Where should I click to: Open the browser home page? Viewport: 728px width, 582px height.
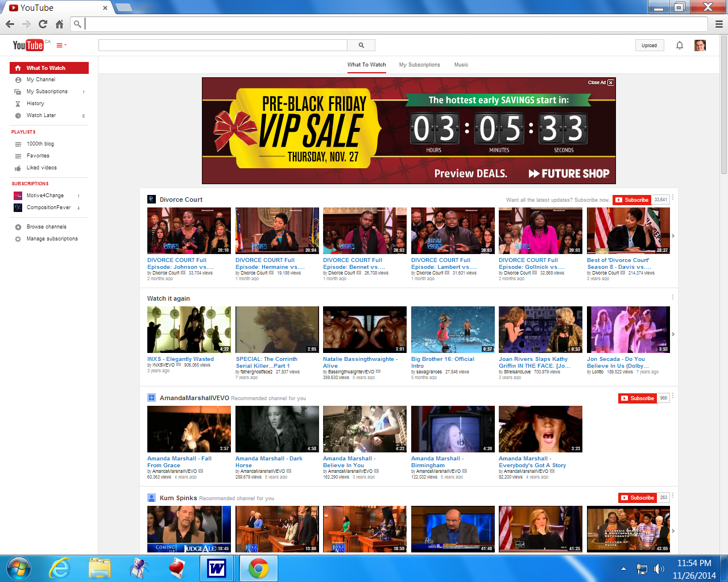coord(59,24)
